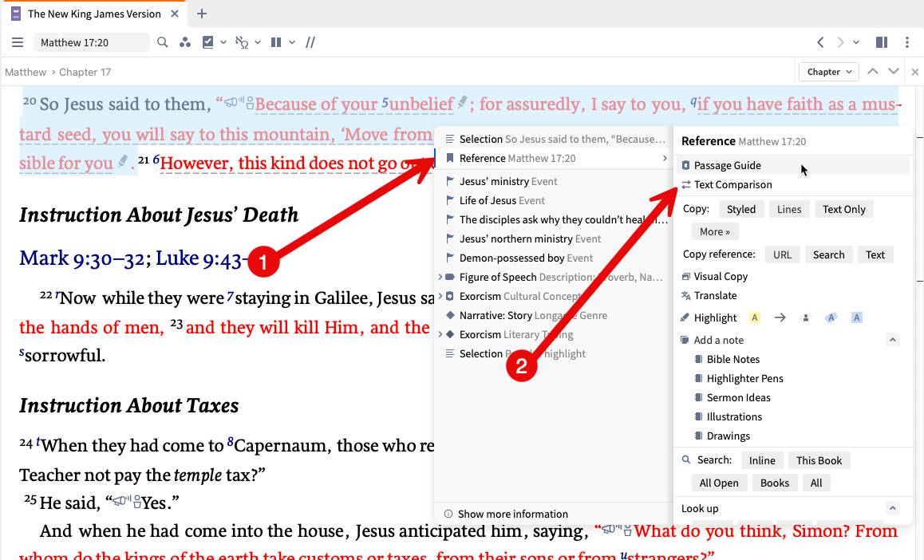This screenshot has width=924, height=560.
Task: Select the Selection 'So Jesus said to them' entry
Action: (x=554, y=139)
